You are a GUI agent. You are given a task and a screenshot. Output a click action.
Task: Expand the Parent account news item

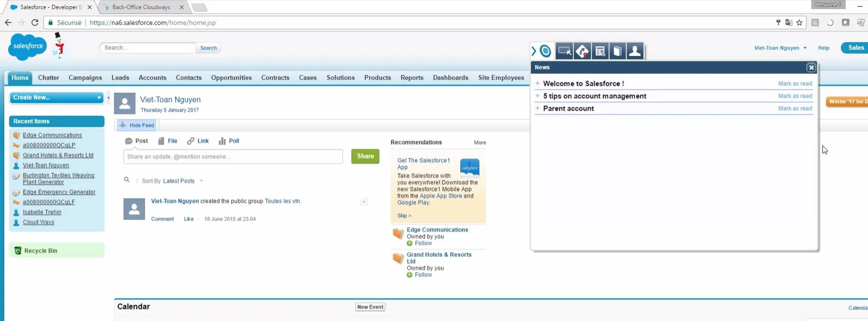pyautogui.click(x=538, y=108)
